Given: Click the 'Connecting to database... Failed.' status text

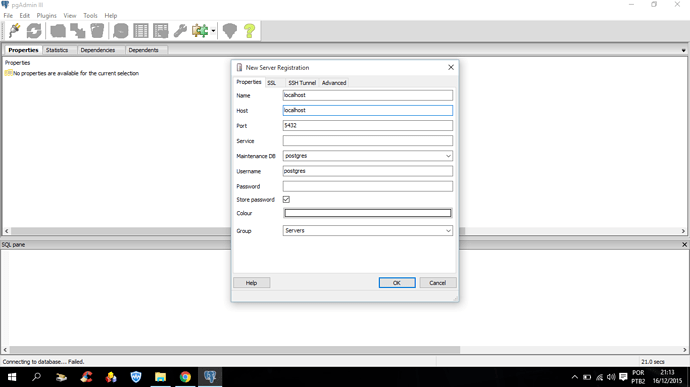Looking at the screenshot, I should pos(43,361).
